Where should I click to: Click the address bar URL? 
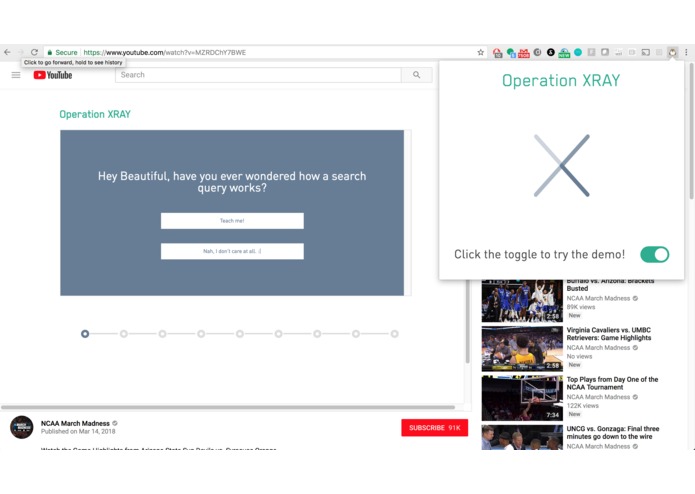point(164,52)
